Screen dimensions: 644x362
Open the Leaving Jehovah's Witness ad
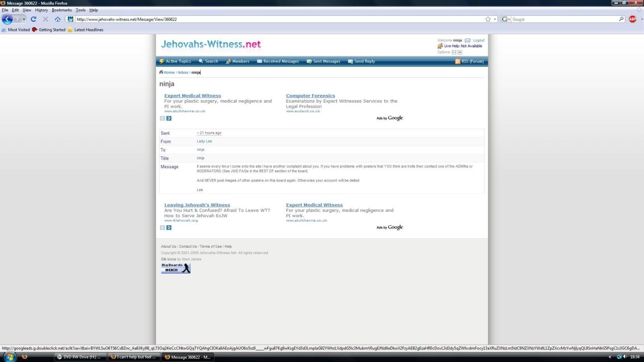pyautogui.click(x=197, y=205)
